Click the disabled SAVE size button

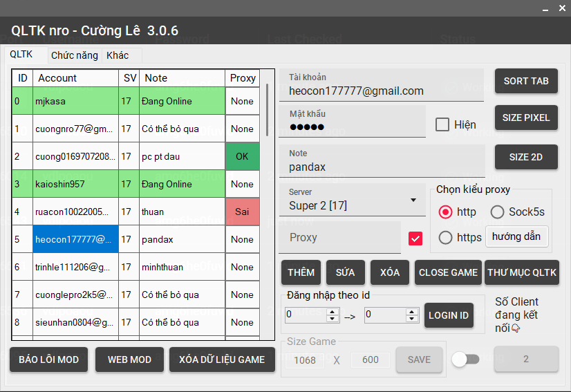[x=419, y=360]
